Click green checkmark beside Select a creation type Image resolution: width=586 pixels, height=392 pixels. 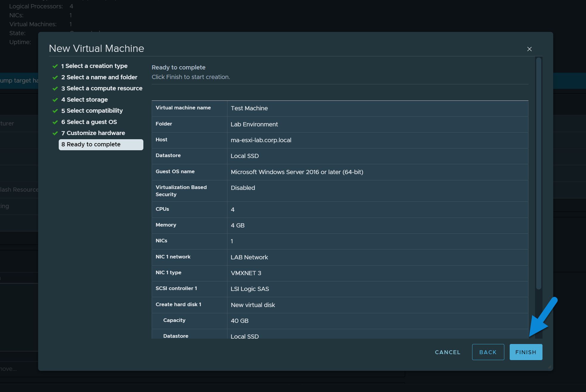pos(55,66)
